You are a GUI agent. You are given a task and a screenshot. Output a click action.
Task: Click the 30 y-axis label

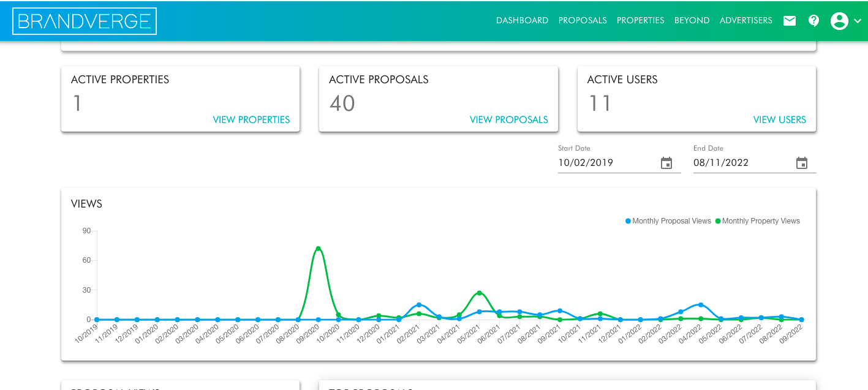[x=86, y=290]
